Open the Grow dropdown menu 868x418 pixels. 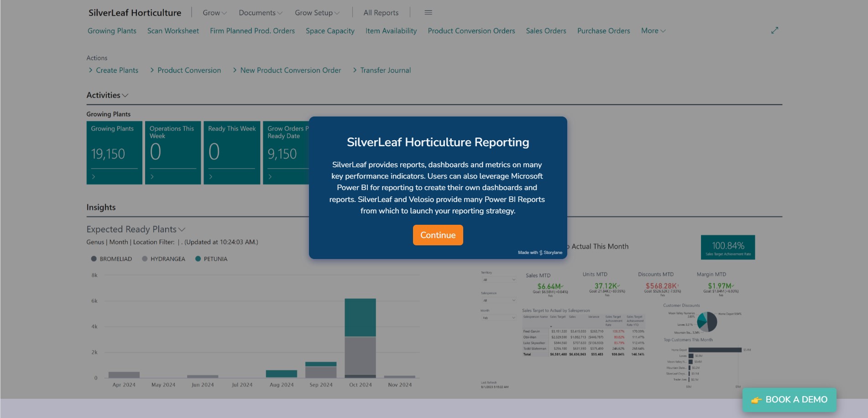pos(214,13)
